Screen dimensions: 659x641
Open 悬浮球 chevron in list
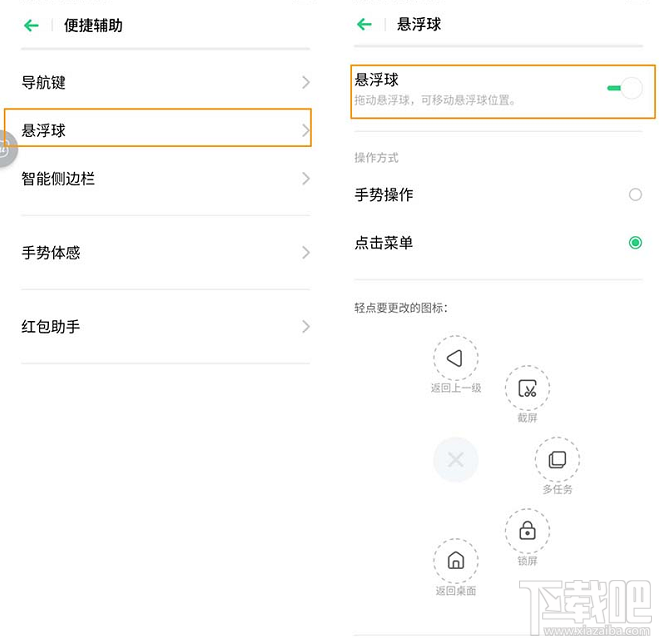coord(306,130)
